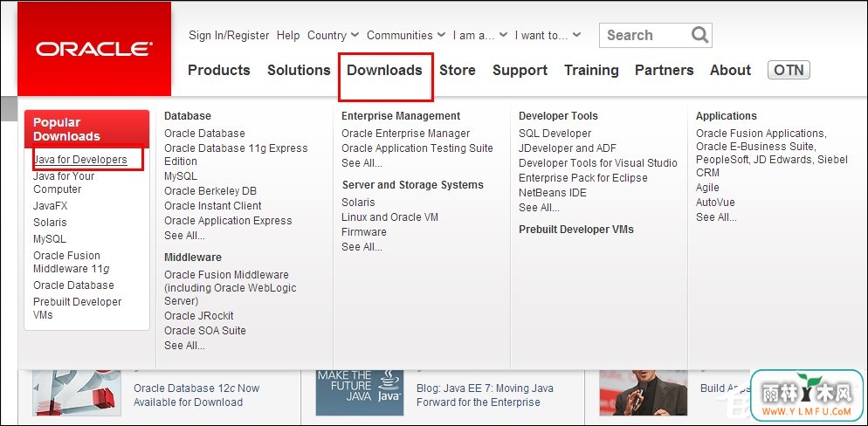The height and width of the screenshot is (426, 868).
Task: Click the search magnifier icon
Action: (699, 35)
